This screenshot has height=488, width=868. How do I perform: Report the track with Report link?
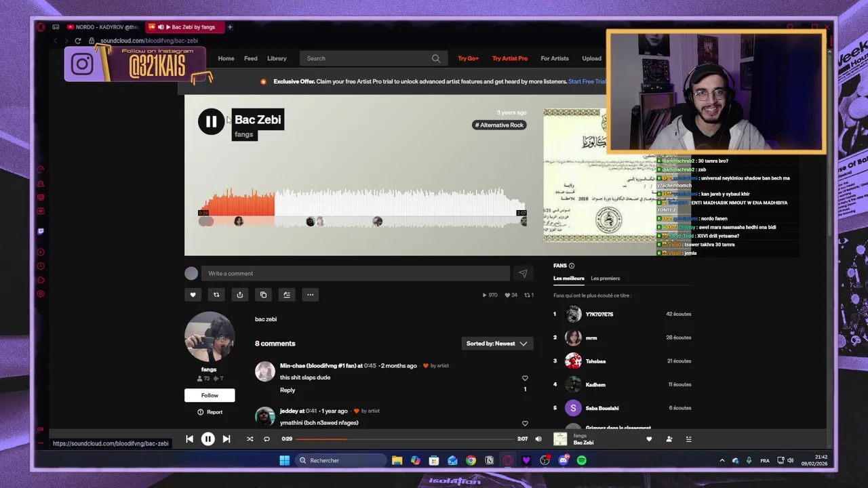tap(210, 412)
